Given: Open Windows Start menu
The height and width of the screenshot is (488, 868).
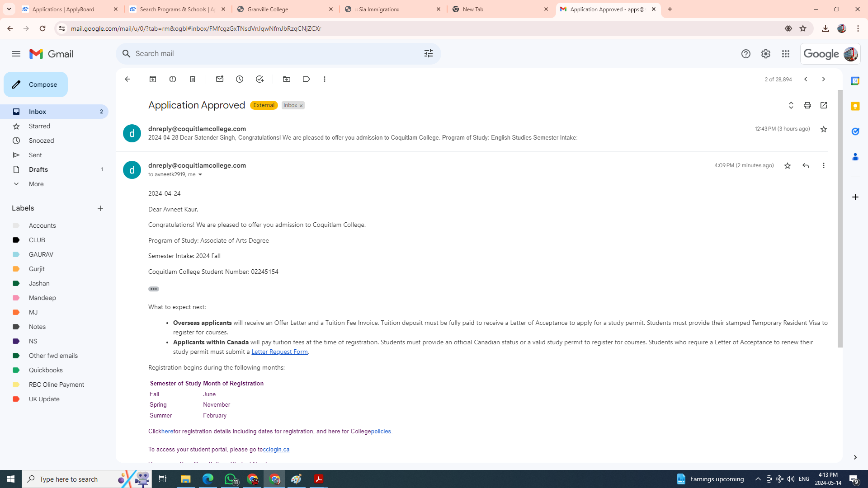Looking at the screenshot, I should point(11,479).
